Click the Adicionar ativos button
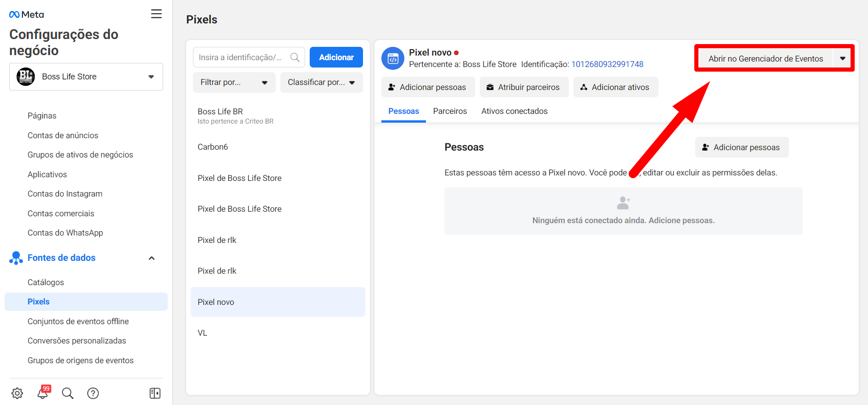The height and width of the screenshot is (405, 868). tap(616, 87)
